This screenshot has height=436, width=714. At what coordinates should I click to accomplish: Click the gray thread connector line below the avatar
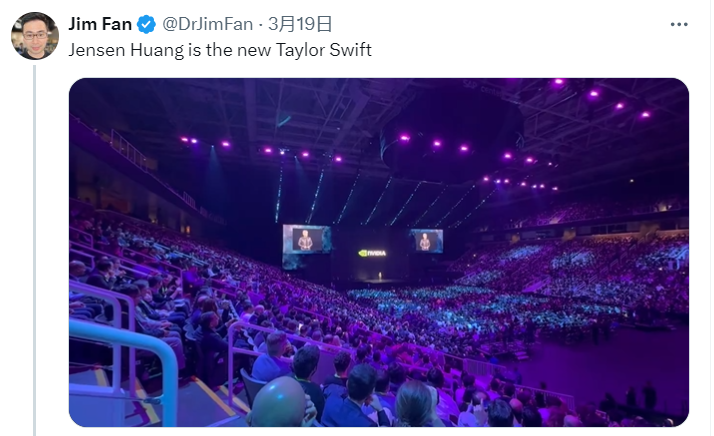click(x=35, y=251)
